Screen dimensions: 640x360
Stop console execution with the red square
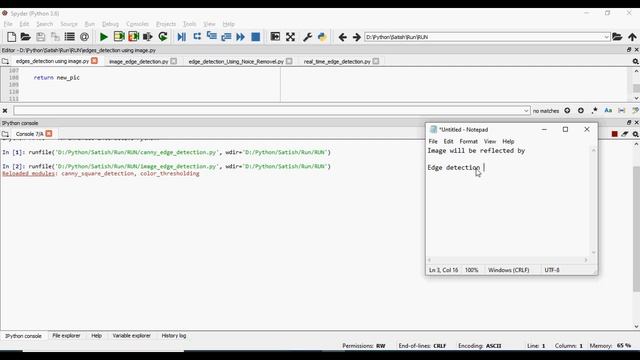tap(615, 134)
